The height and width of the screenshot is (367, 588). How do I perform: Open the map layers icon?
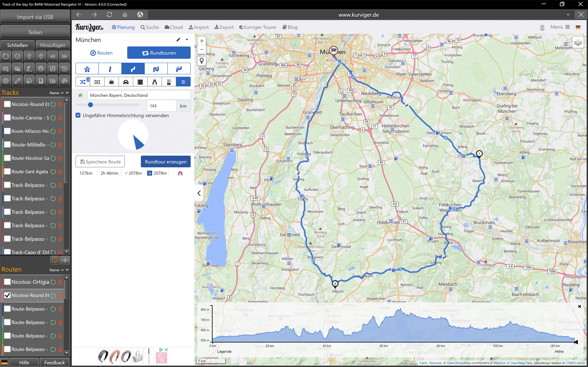coord(578,43)
